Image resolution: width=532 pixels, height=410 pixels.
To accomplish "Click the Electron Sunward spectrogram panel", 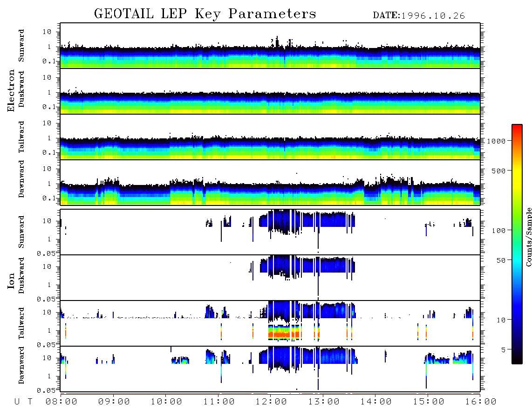I will [x=270, y=46].
